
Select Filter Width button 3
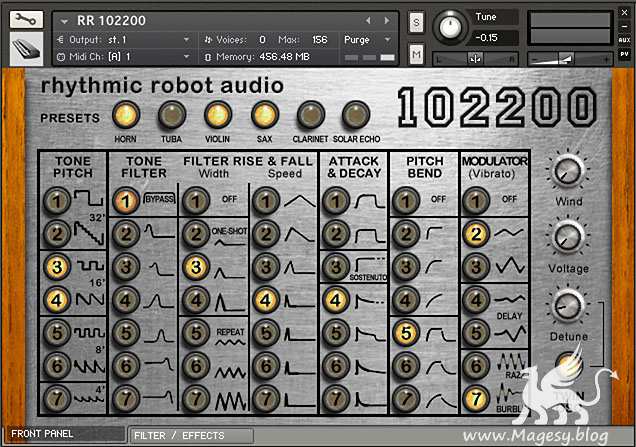click(x=196, y=267)
